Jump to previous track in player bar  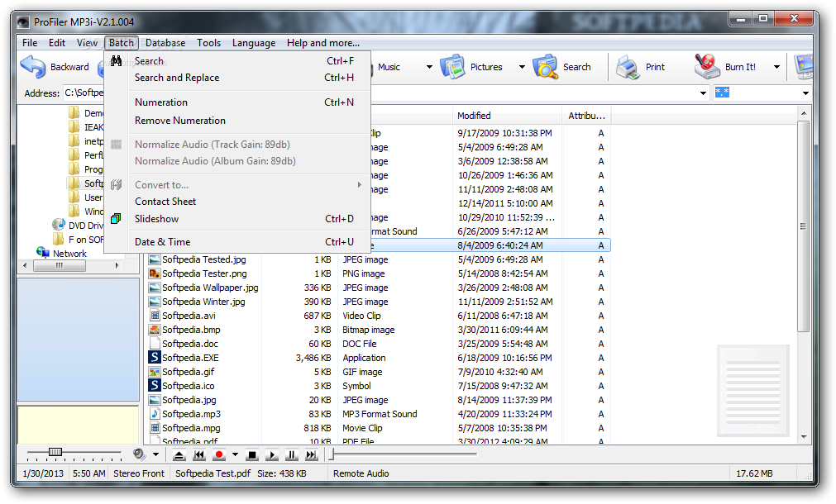pyautogui.click(x=198, y=455)
